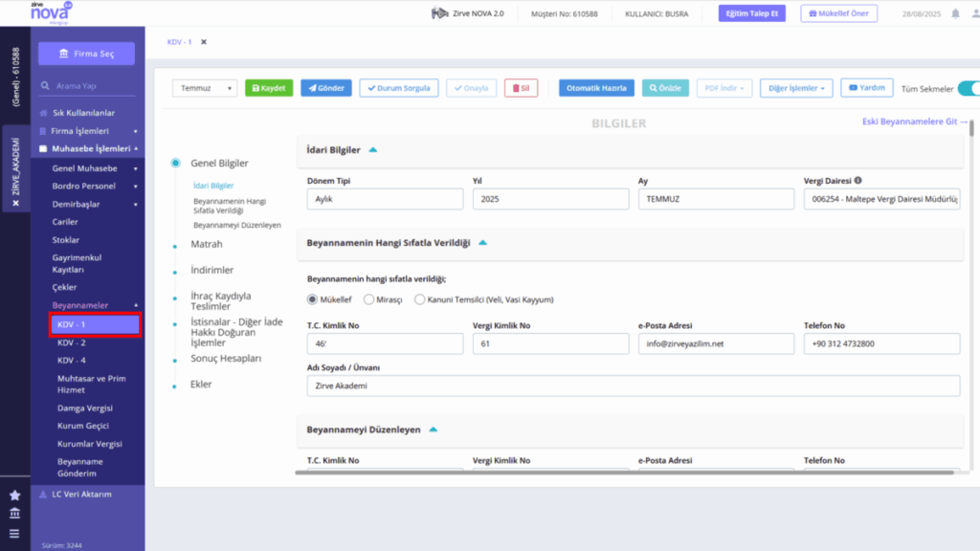Select the Mirasçı radio option
Image resolution: width=980 pixels, height=551 pixels.
368,299
